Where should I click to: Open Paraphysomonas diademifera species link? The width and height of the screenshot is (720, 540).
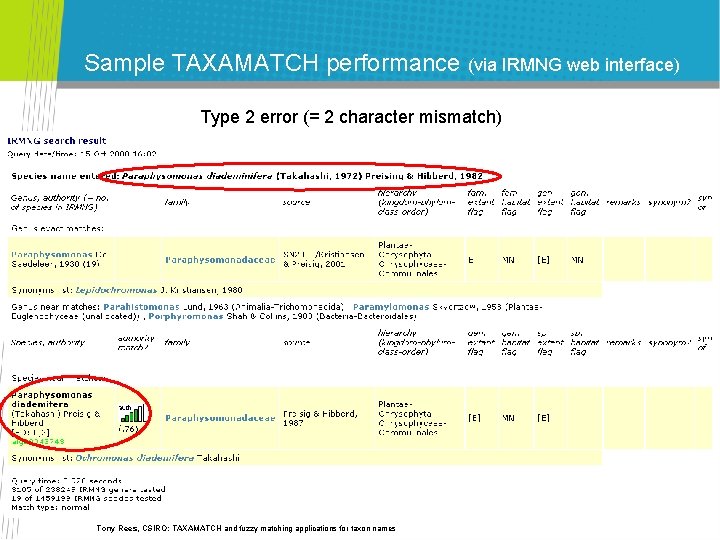click(52, 399)
